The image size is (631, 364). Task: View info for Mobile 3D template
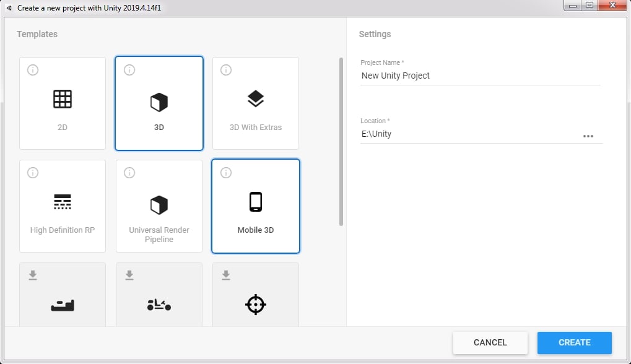coord(226,173)
